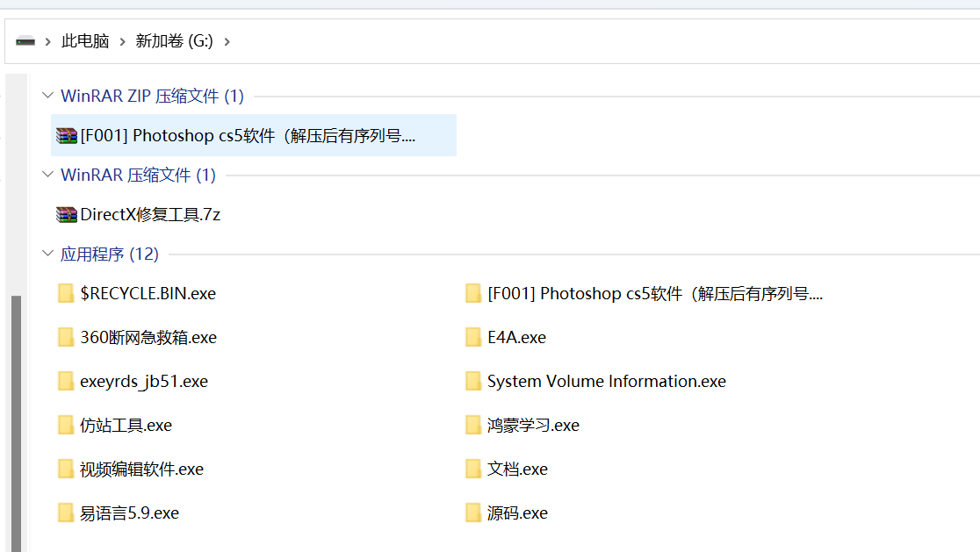Select the 文档.exe name
Screen dimensions: 980x552
coord(518,469)
